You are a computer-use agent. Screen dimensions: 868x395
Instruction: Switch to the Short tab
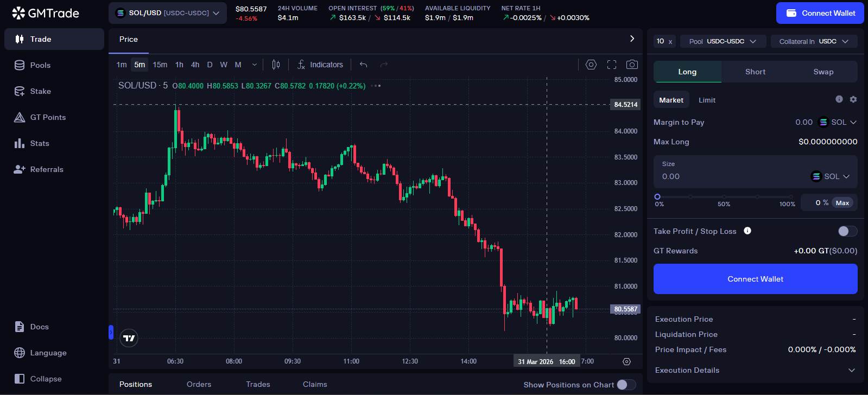pos(755,72)
